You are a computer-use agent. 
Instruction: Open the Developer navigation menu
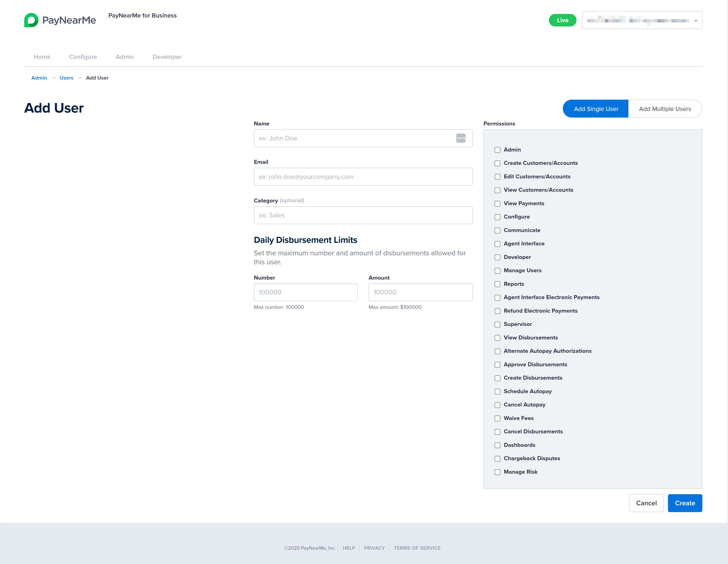[167, 57]
